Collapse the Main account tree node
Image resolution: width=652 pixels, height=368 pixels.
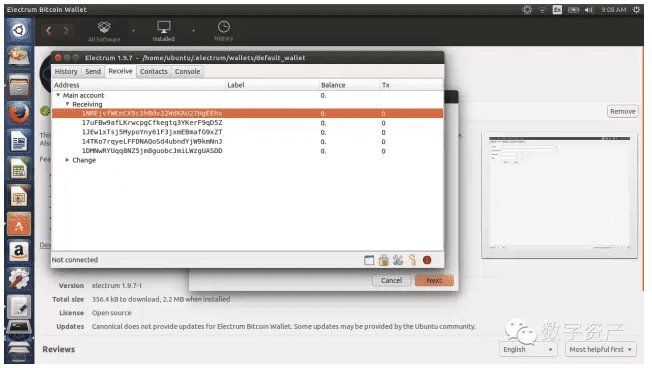[x=58, y=95]
